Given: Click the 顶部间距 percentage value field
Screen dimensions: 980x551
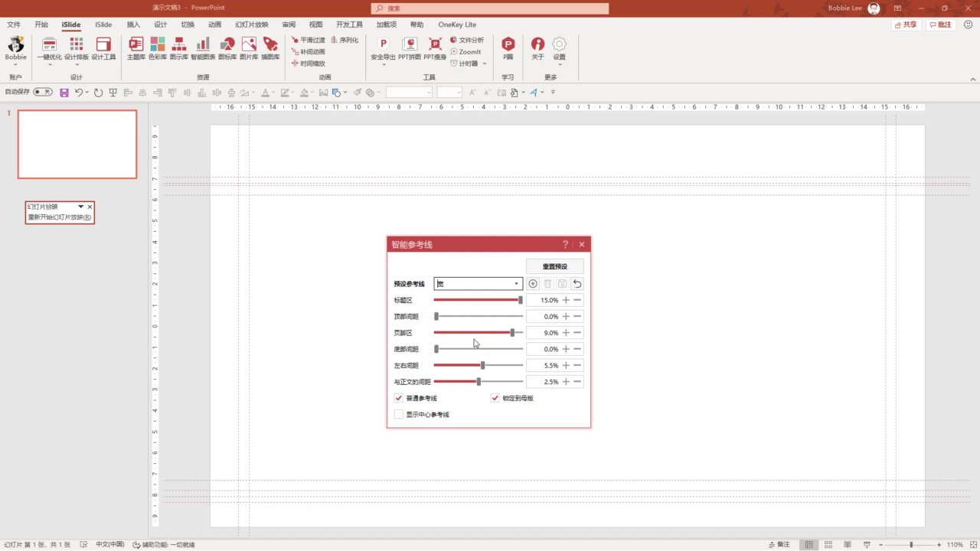Looking at the screenshot, I should [544, 316].
